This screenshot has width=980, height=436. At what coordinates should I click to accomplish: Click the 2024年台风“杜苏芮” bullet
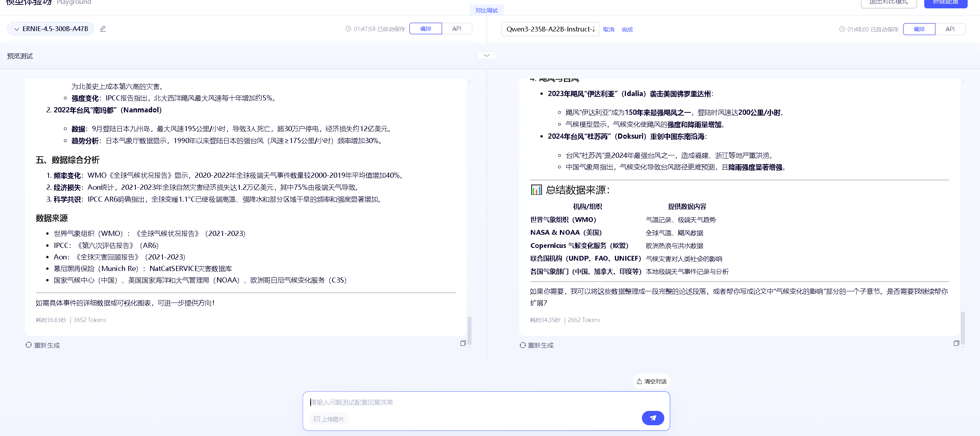pyautogui.click(x=627, y=136)
